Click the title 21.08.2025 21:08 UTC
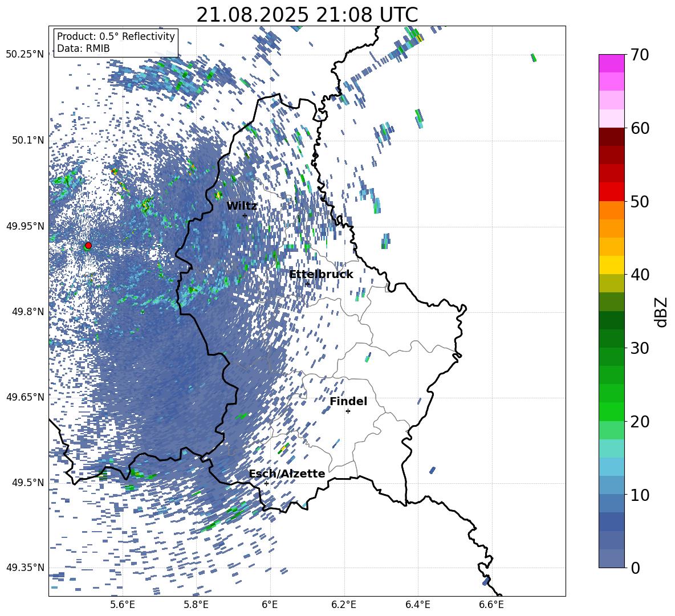This screenshot has height=616, width=675. tap(307, 15)
